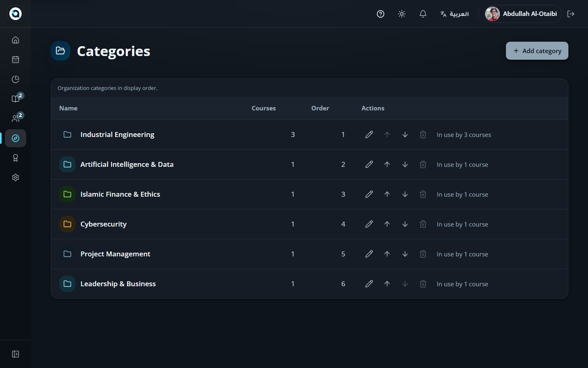This screenshot has width=588, height=368.
Task: Edit Leadership & Business category
Action: [x=369, y=284]
